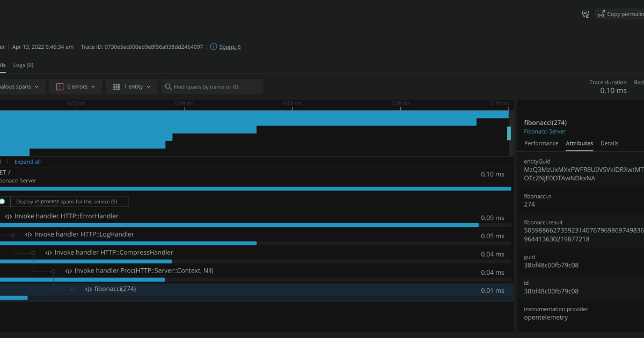The width and height of the screenshot is (644, 338).
Task: Click the Copy permalink icon
Action: [x=602, y=14]
